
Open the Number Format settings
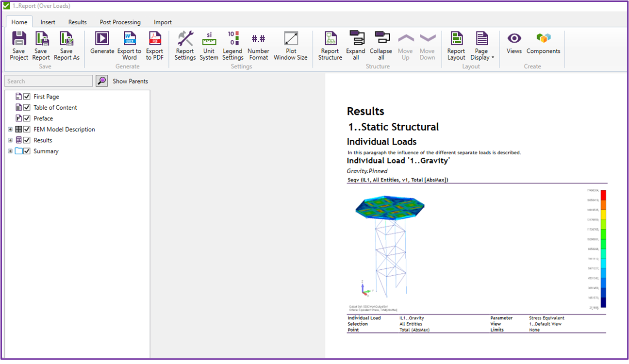258,39
